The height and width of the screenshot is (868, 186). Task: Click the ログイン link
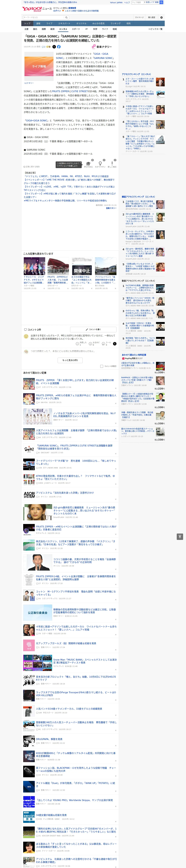point(57,11)
